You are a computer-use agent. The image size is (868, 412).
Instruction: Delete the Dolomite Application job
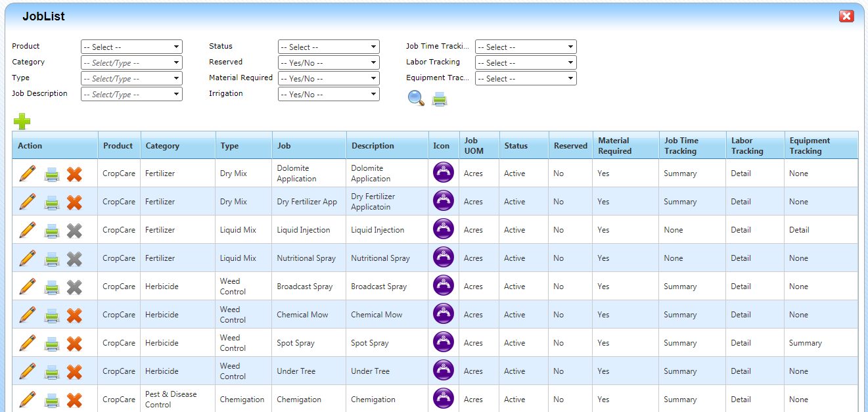[x=74, y=174]
